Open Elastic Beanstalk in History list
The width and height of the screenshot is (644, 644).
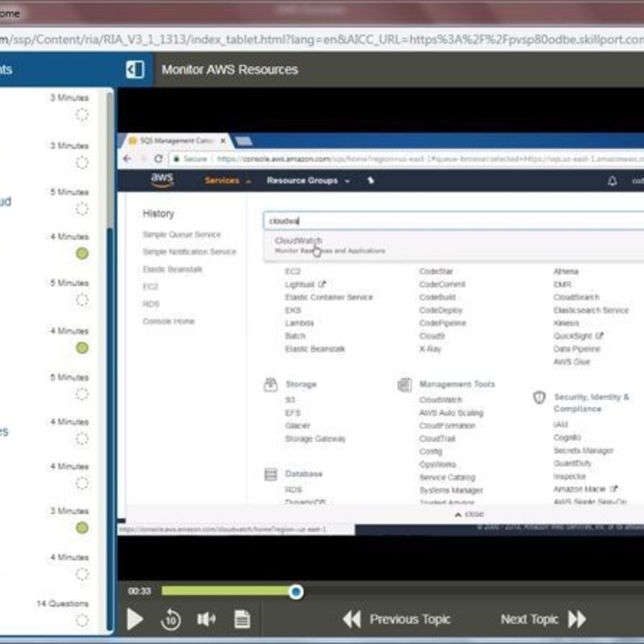(x=172, y=270)
